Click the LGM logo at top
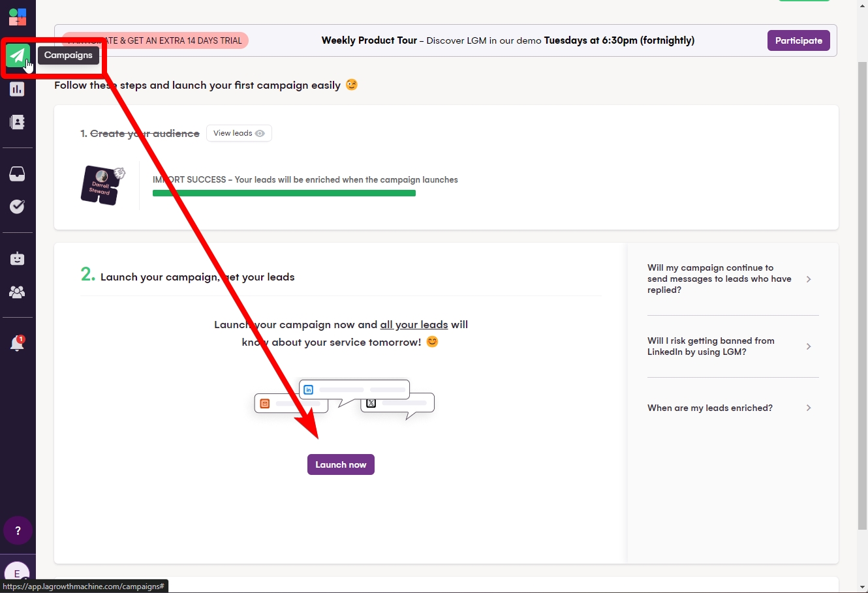The width and height of the screenshot is (868, 593). click(x=18, y=16)
